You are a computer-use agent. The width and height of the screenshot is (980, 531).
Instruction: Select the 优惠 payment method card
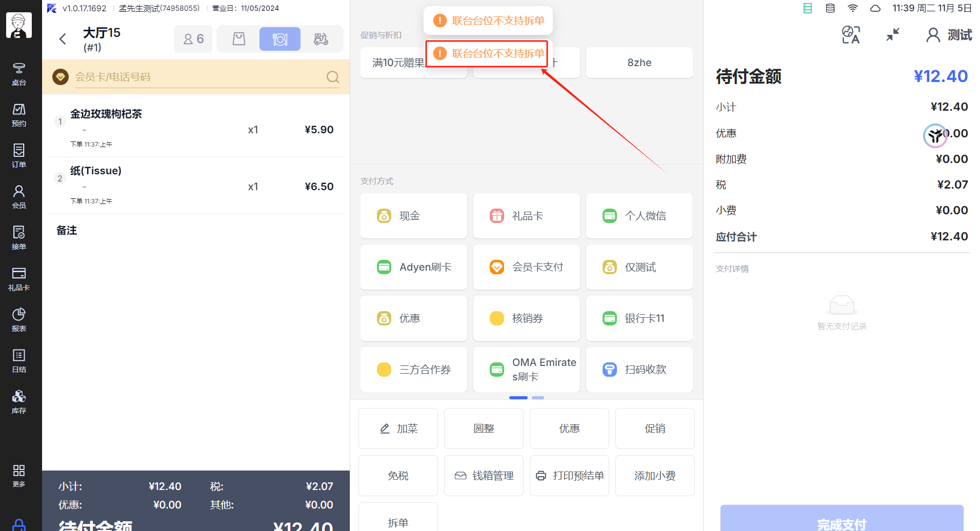pos(414,318)
